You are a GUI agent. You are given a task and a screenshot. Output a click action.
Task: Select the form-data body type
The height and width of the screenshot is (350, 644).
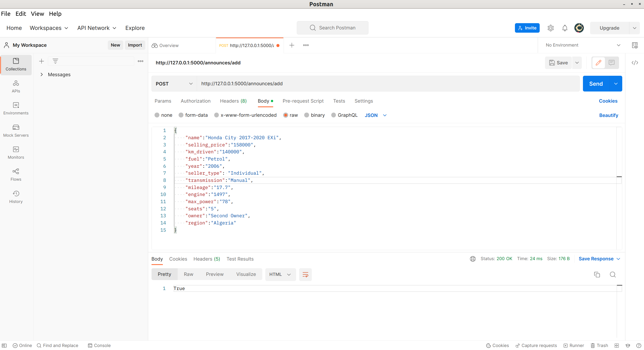pos(181,115)
